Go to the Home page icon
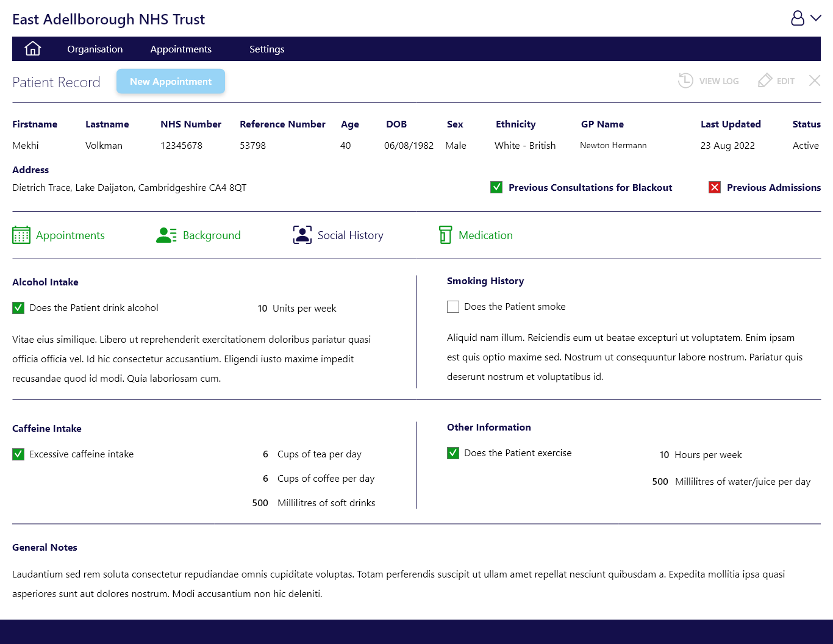The width and height of the screenshot is (833, 644). click(x=33, y=49)
